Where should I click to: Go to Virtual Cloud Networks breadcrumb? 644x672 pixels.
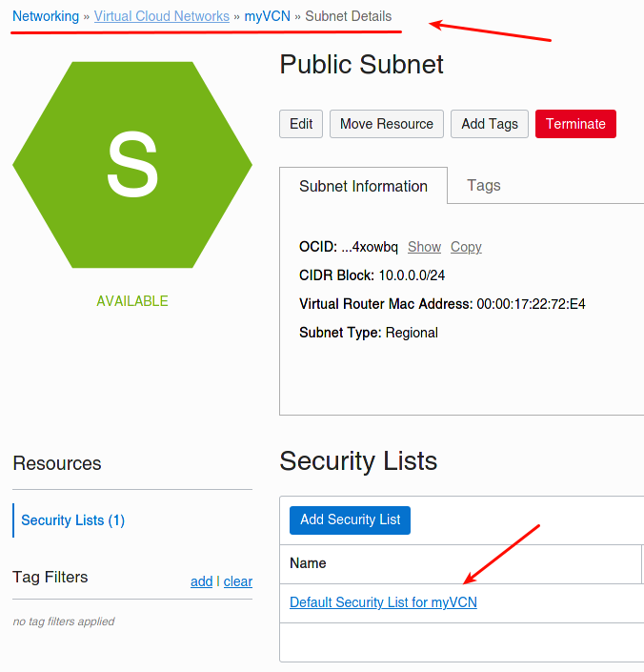162,16
